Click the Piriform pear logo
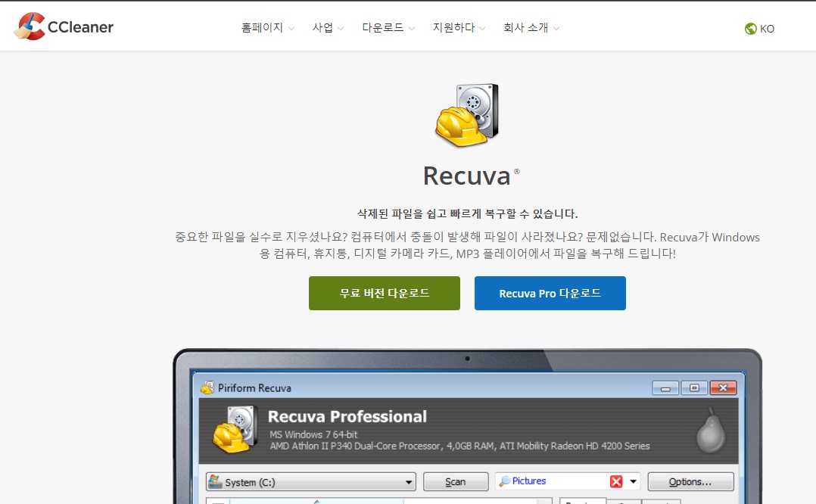This screenshot has width=816, height=504. click(x=710, y=431)
